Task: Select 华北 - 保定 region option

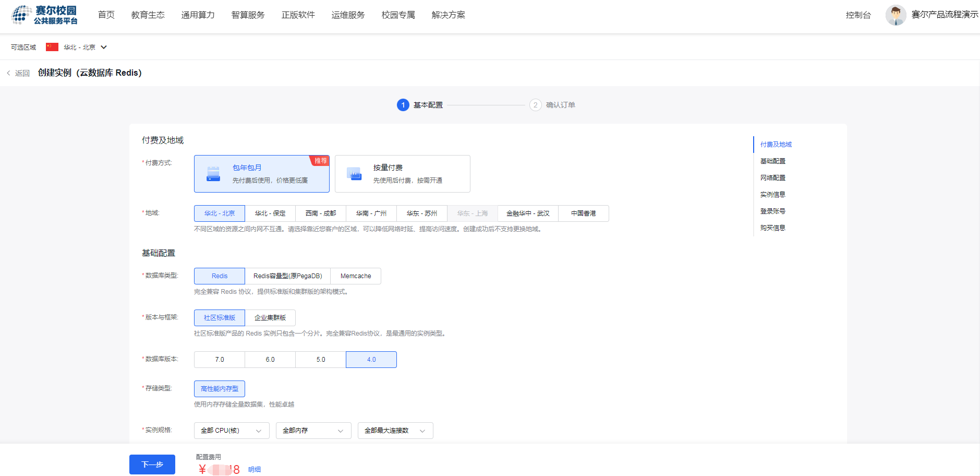Action: point(270,213)
